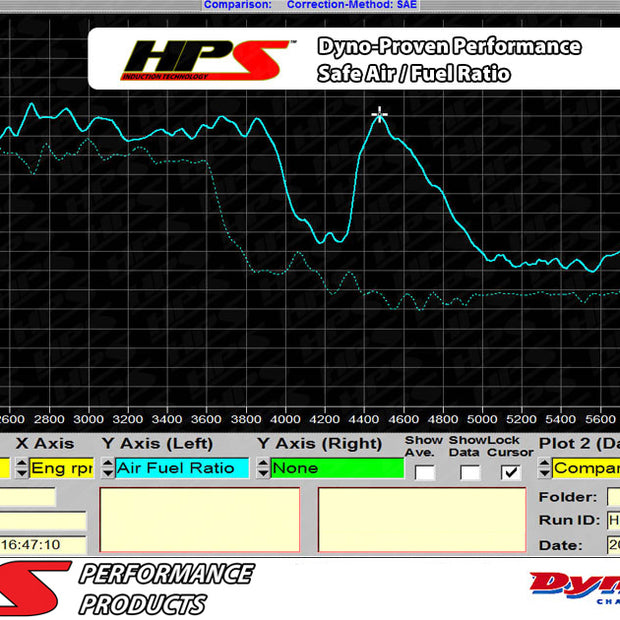Enable the Show Ave. checkbox
The width and height of the screenshot is (620, 620).
[425, 473]
